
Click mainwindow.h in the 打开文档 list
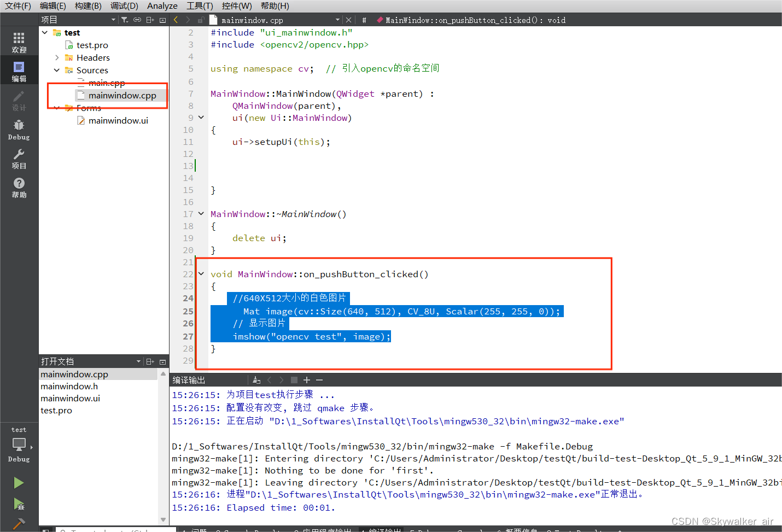tap(69, 386)
